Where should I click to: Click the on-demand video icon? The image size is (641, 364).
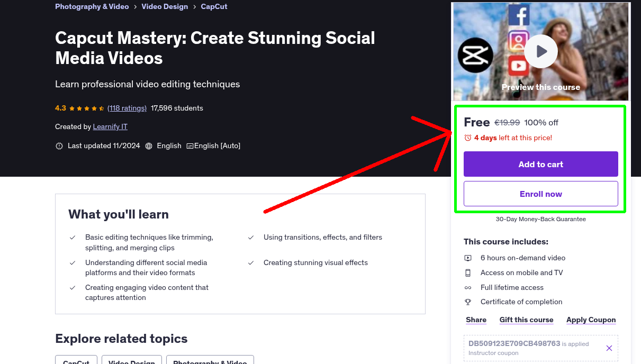pos(468,258)
